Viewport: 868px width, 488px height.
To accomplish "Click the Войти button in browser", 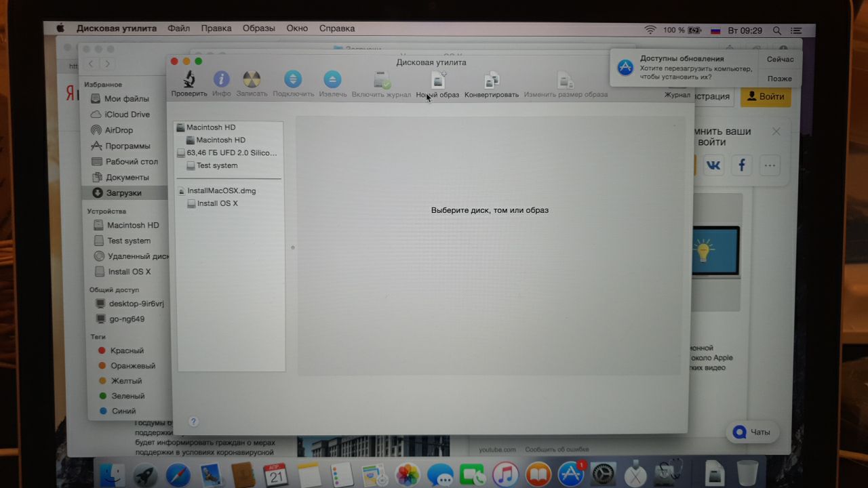I will click(766, 97).
